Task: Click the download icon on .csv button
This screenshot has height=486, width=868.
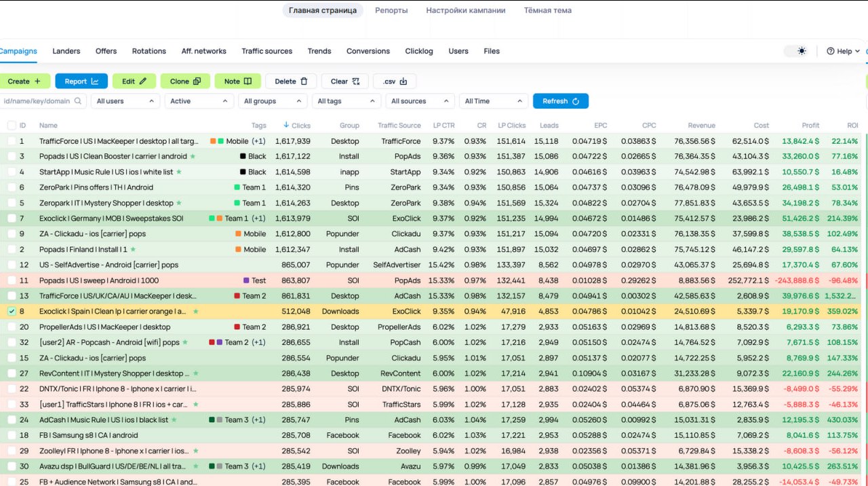Action: click(x=403, y=81)
